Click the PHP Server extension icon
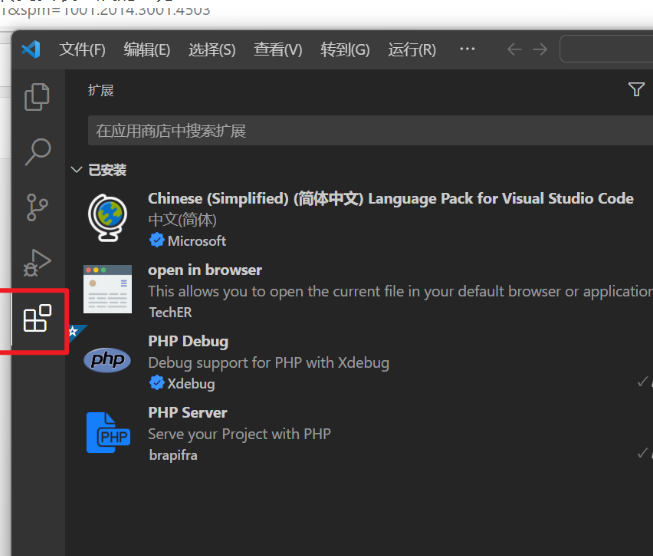653x556 pixels. (108, 433)
